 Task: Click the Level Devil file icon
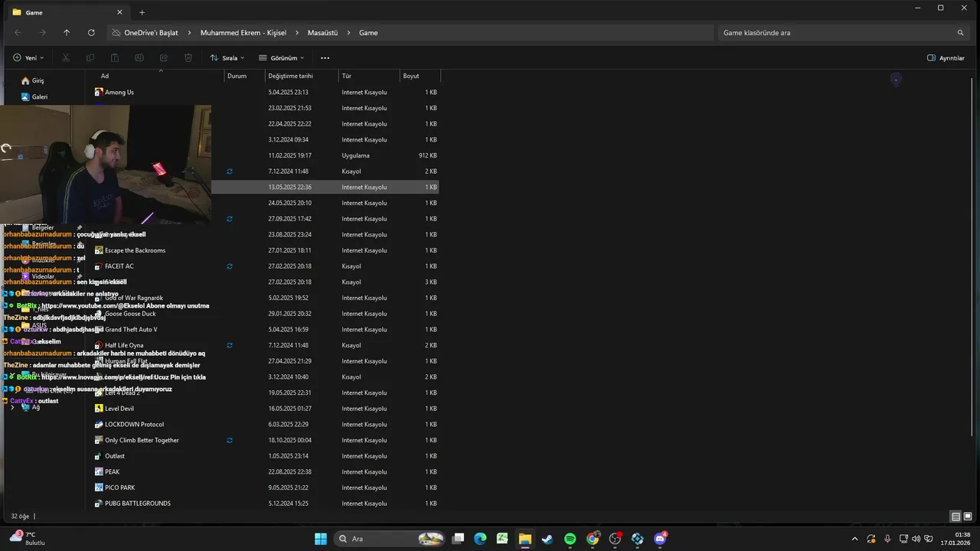[99, 409]
